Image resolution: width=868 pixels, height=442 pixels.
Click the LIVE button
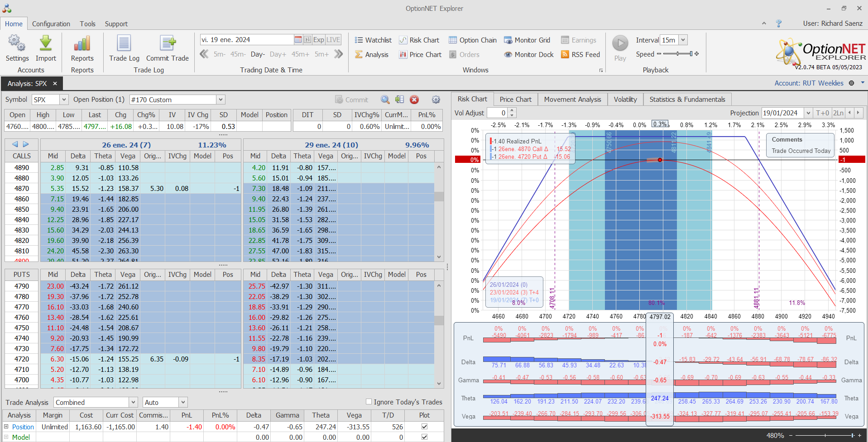coord(333,40)
